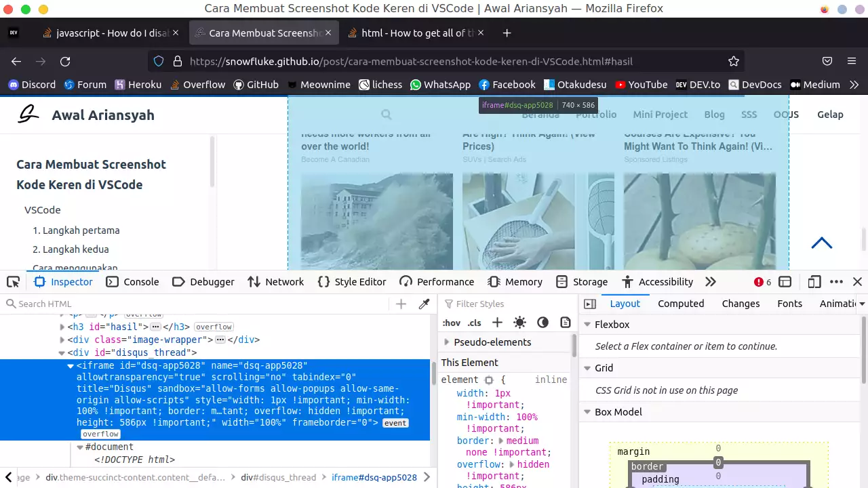Open the Pocket save button
Screen dimensions: 868x488
pyautogui.click(x=827, y=61)
